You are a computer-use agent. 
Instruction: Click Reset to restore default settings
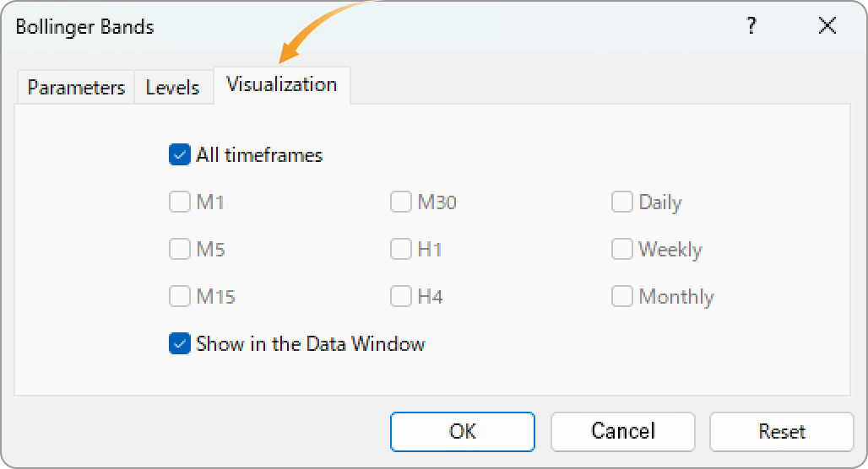click(782, 431)
